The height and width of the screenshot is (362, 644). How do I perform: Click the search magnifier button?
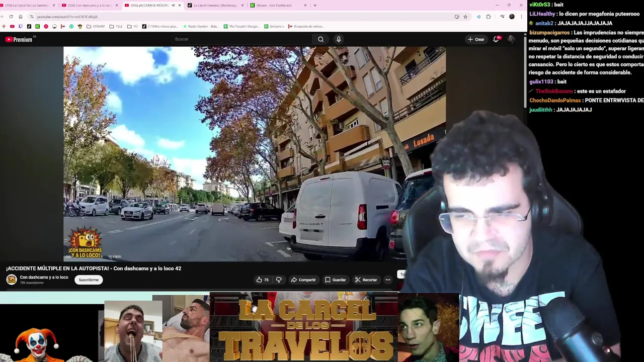(320, 39)
